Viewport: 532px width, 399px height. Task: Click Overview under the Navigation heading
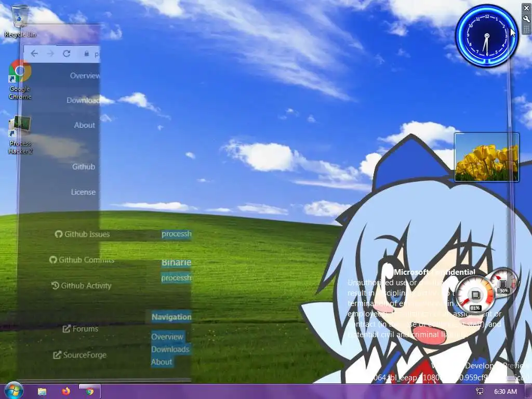tap(167, 337)
